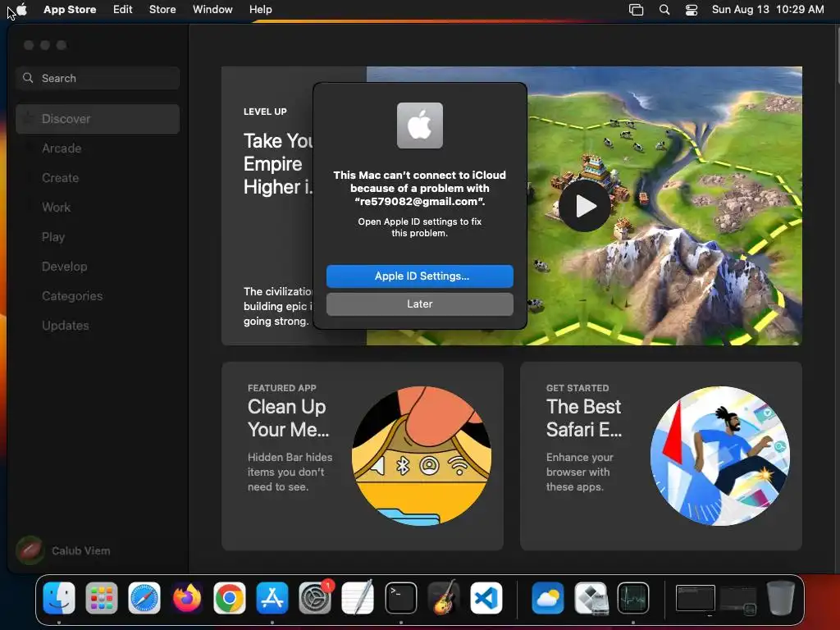
Task: Click the Stage Manager menu bar icon
Action: 636,10
